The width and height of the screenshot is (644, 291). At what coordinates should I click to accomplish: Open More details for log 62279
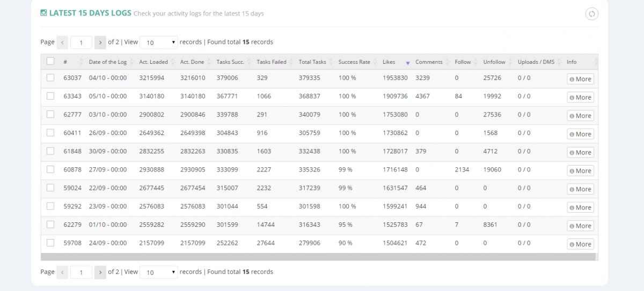[580, 226]
